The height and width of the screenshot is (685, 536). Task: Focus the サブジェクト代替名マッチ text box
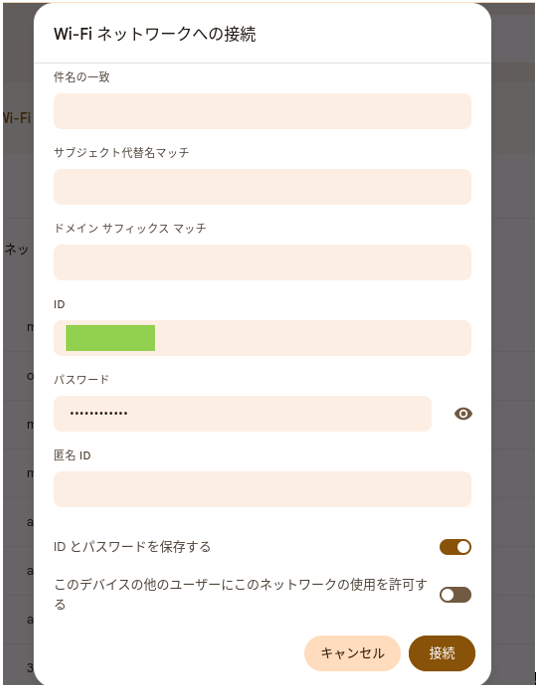point(262,187)
